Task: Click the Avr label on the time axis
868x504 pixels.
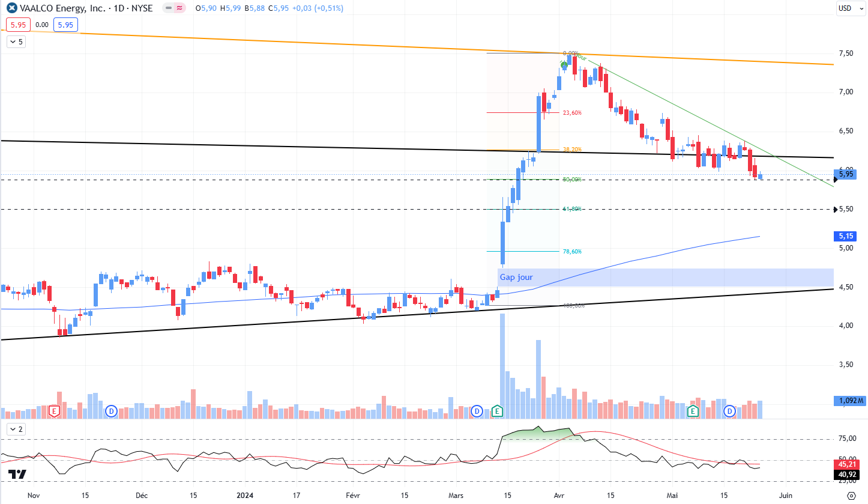Action: (x=559, y=496)
